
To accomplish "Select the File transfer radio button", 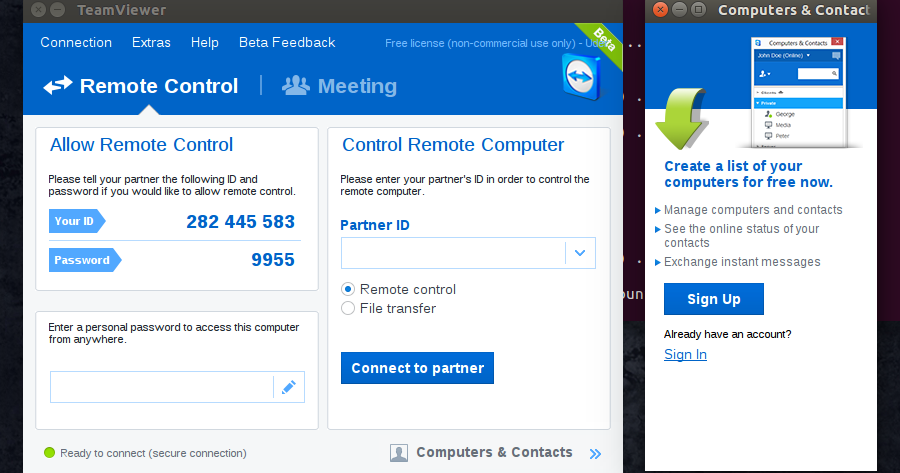I will 348,308.
